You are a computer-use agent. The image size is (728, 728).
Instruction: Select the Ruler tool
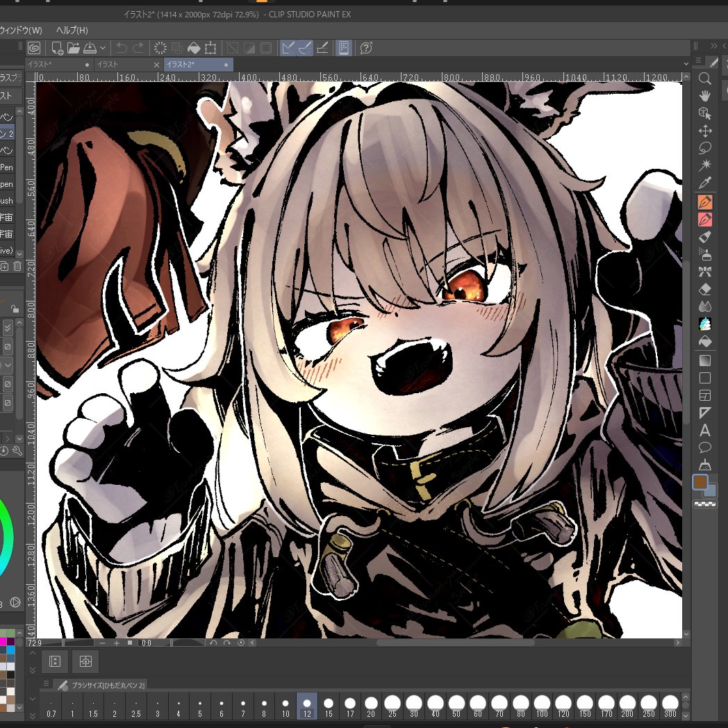pos(705,413)
